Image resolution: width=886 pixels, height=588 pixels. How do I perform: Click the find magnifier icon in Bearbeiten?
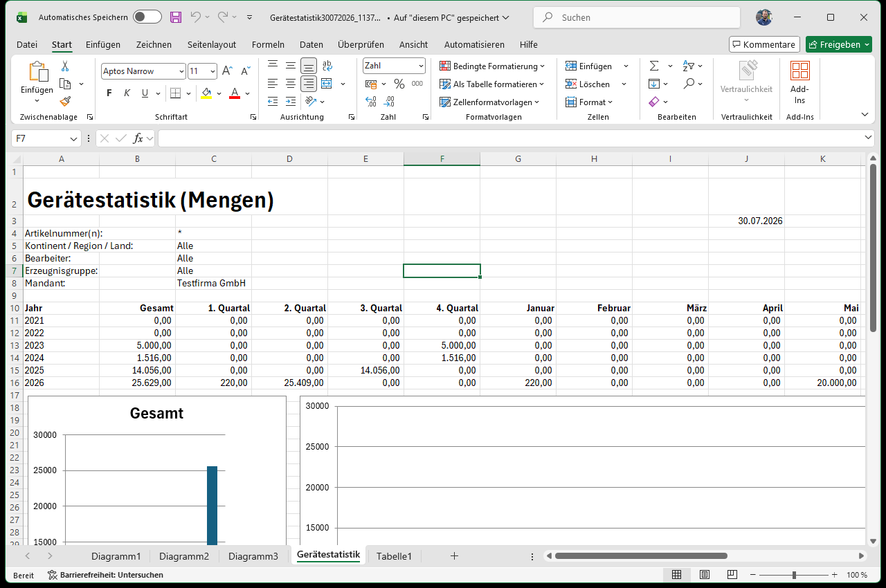(x=689, y=84)
